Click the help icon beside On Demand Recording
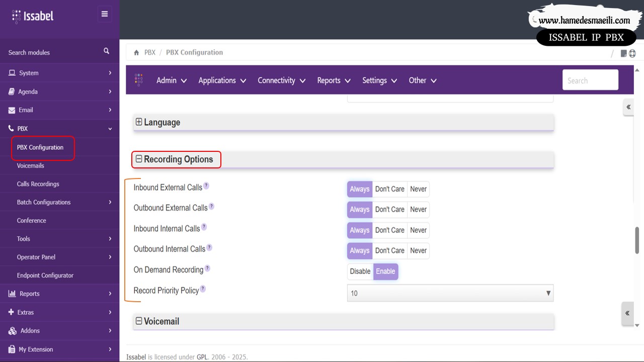 tap(207, 268)
